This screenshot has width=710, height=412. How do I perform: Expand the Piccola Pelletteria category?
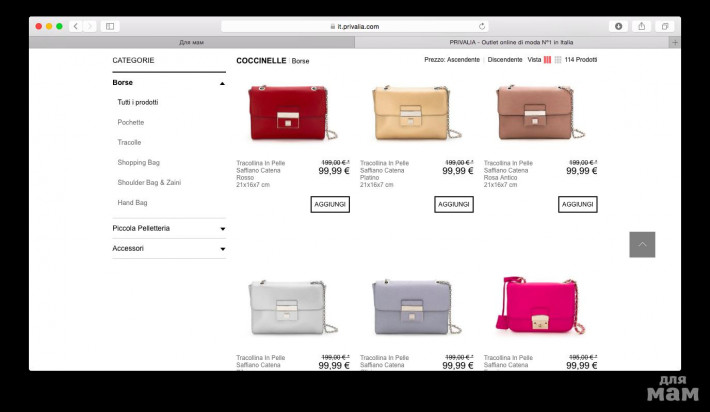coord(222,229)
